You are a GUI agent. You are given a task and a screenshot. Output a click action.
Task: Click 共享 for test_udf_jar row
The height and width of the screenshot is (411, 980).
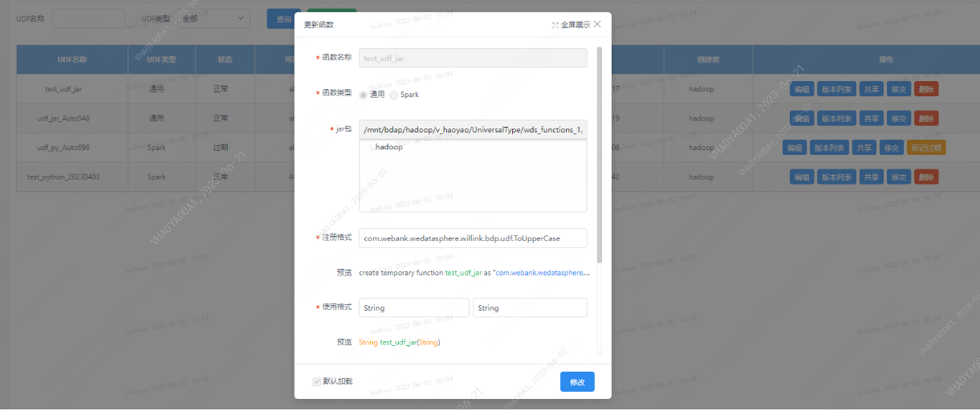coord(871,89)
